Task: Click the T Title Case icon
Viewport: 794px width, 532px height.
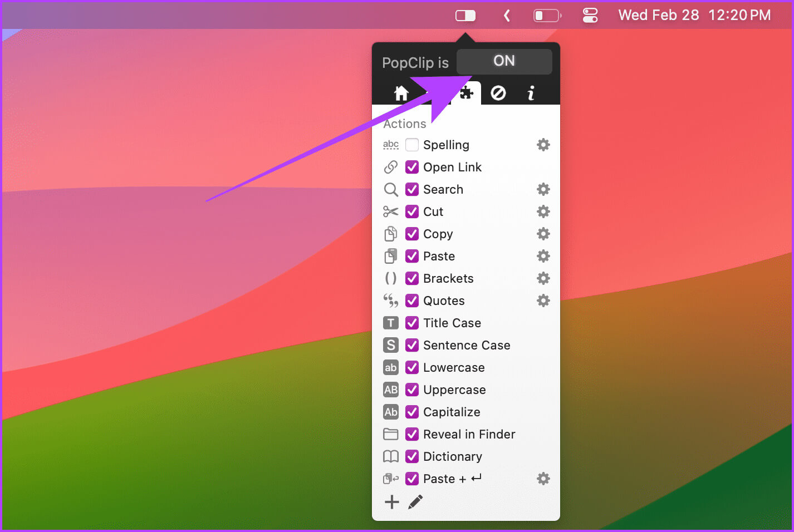Action: tap(391, 323)
